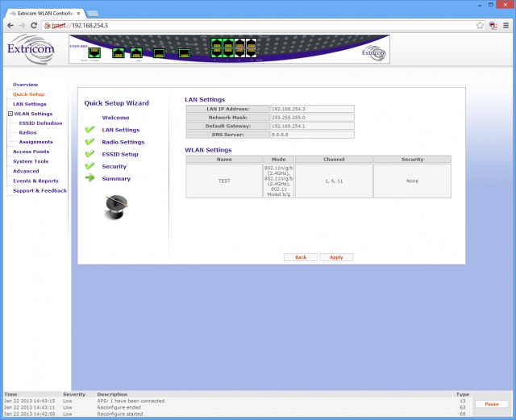Image resolution: width=516 pixels, height=420 pixels.
Task: Click the first green LAN port icon
Action: 119,52
